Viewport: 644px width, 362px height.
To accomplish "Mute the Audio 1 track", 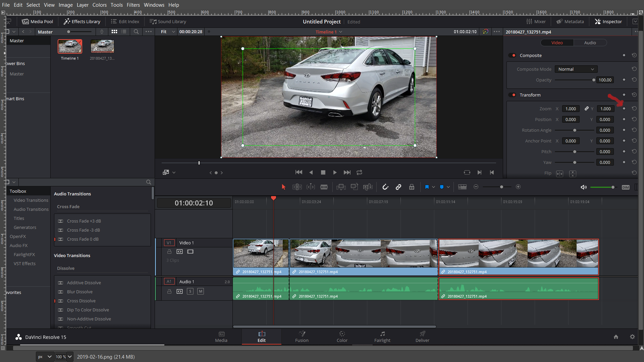I will [x=201, y=291].
